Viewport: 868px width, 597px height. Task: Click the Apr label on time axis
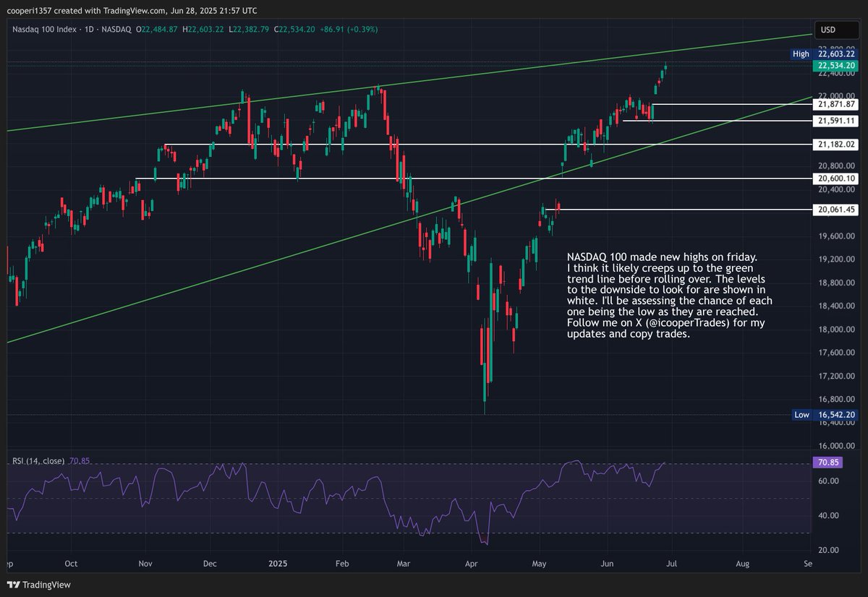[472, 562]
